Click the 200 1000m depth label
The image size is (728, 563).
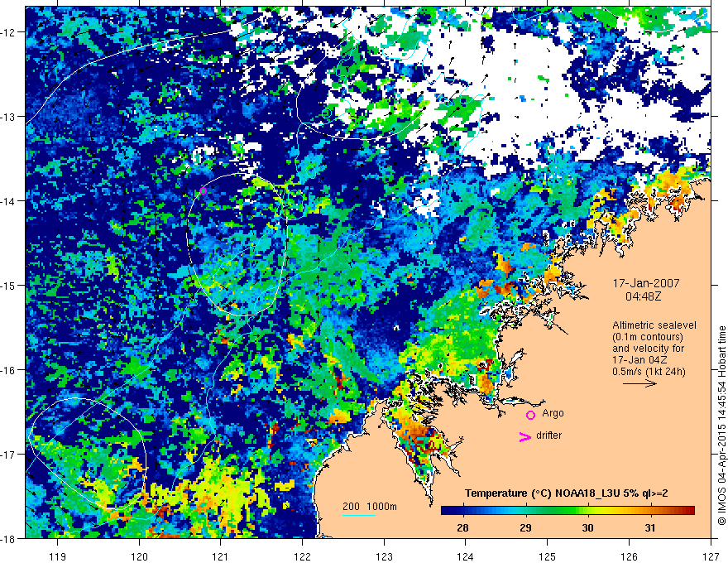coord(370,507)
